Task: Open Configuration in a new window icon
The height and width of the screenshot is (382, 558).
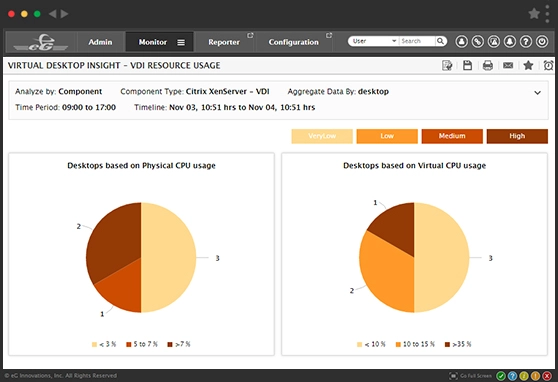Action: (329, 35)
